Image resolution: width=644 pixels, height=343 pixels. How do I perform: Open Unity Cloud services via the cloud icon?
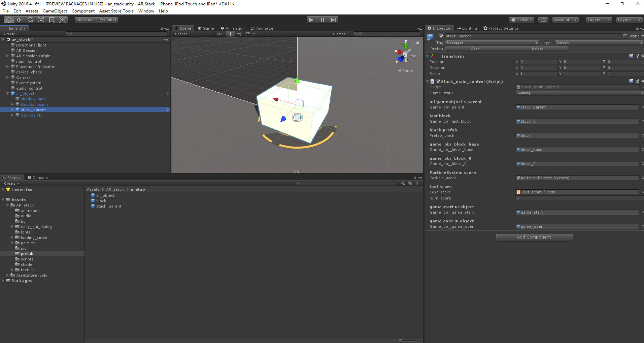click(x=543, y=20)
